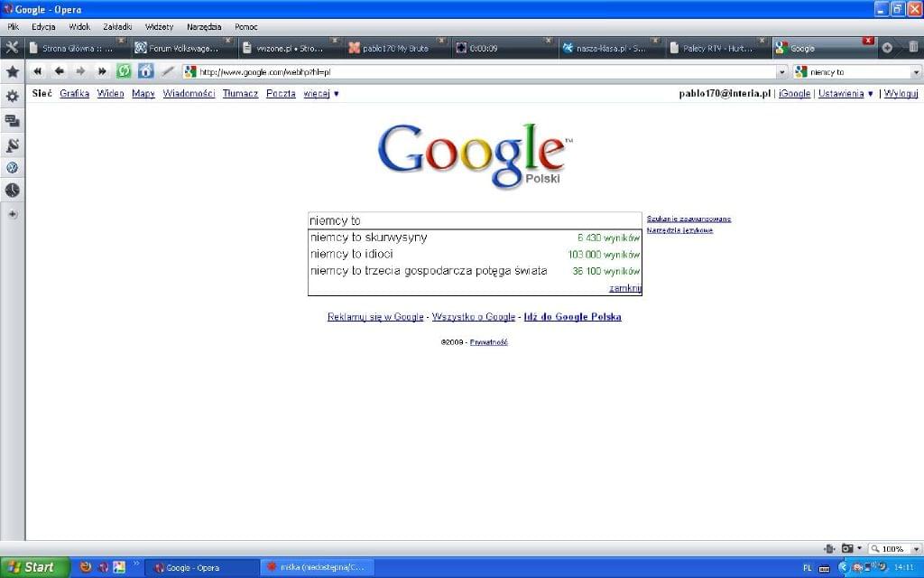Go forward one page
This screenshot has width=924, height=578.
(80, 71)
